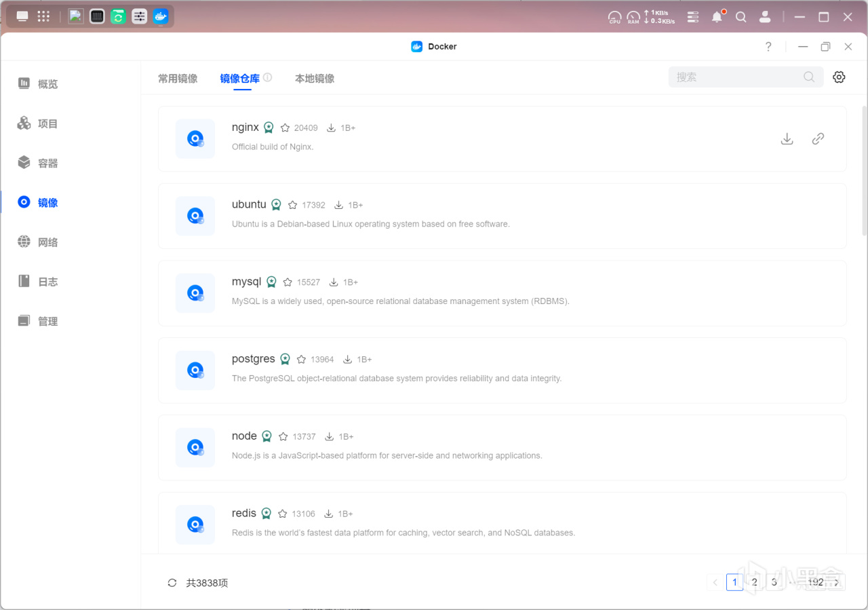Click the network speed indicator
This screenshot has width=868, height=610.
pyautogui.click(x=659, y=17)
